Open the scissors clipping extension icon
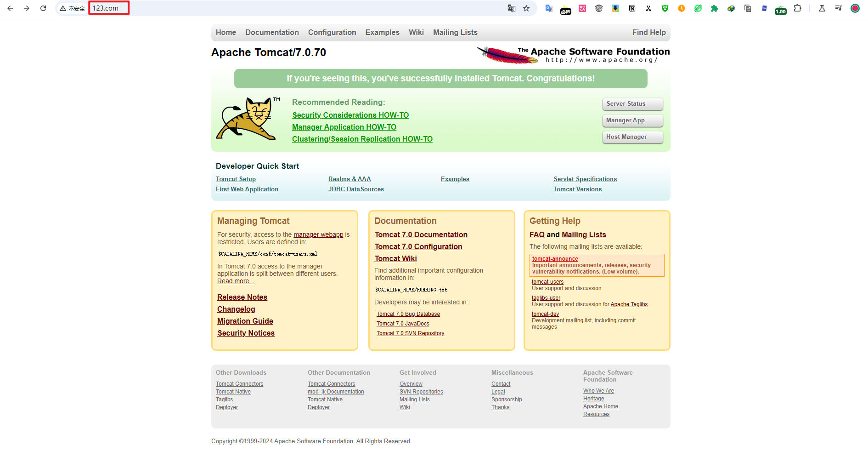This screenshot has width=868, height=451. pyautogui.click(x=648, y=8)
